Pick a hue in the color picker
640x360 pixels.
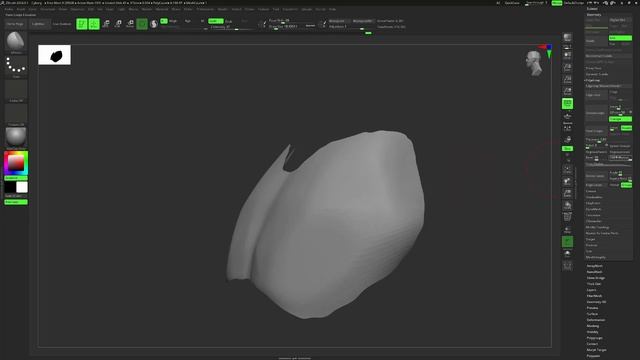[x=16, y=163]
